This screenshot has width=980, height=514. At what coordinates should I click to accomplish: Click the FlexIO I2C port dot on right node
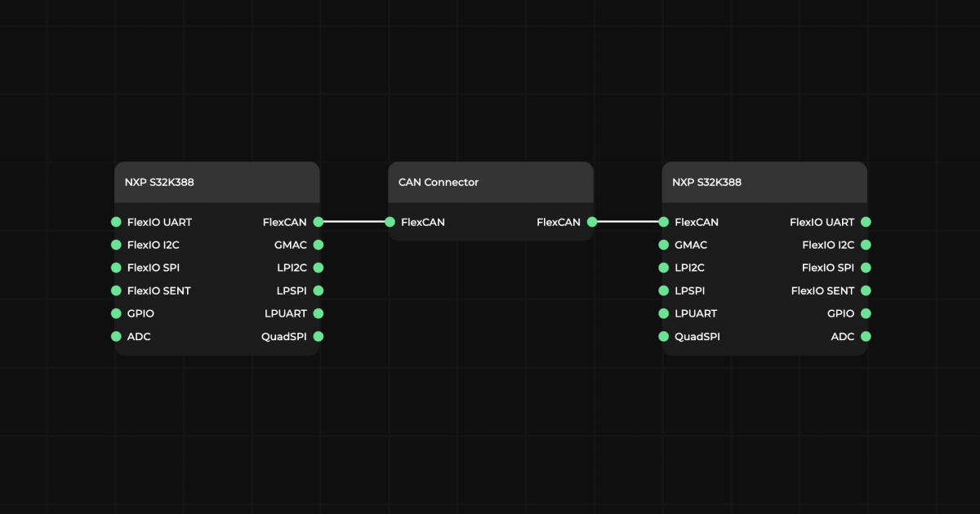[x=866, y=245]
